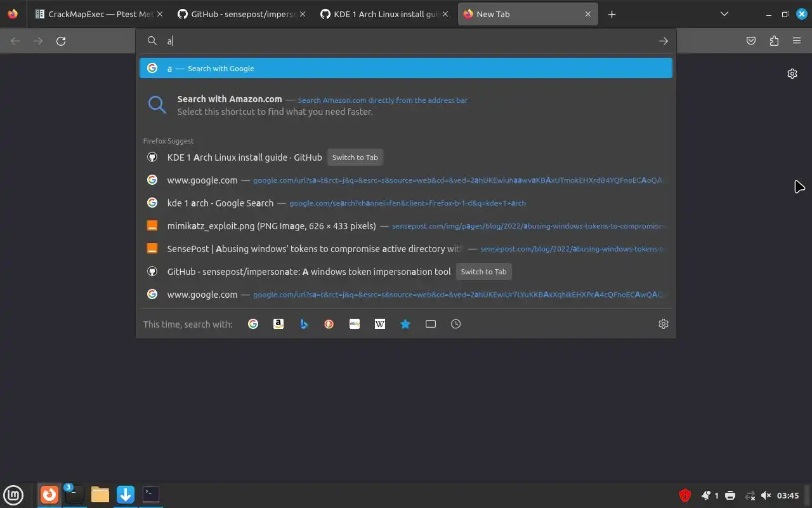The width and height of the screenshot is (812, 508).
Task: Select the Search with Amazon.com shortcut
Action: coord(406,105)
